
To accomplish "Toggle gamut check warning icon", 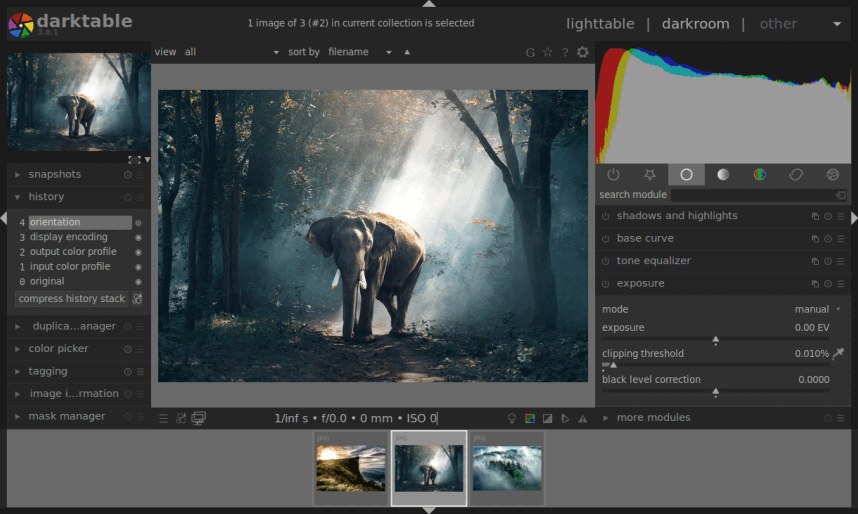I will [x=583, y=419].
